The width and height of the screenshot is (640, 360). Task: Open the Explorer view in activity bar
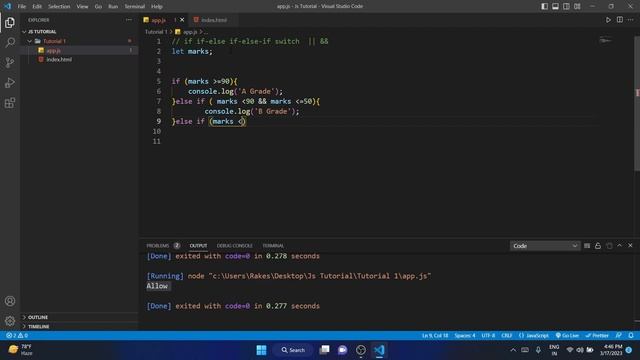(10, 22)
